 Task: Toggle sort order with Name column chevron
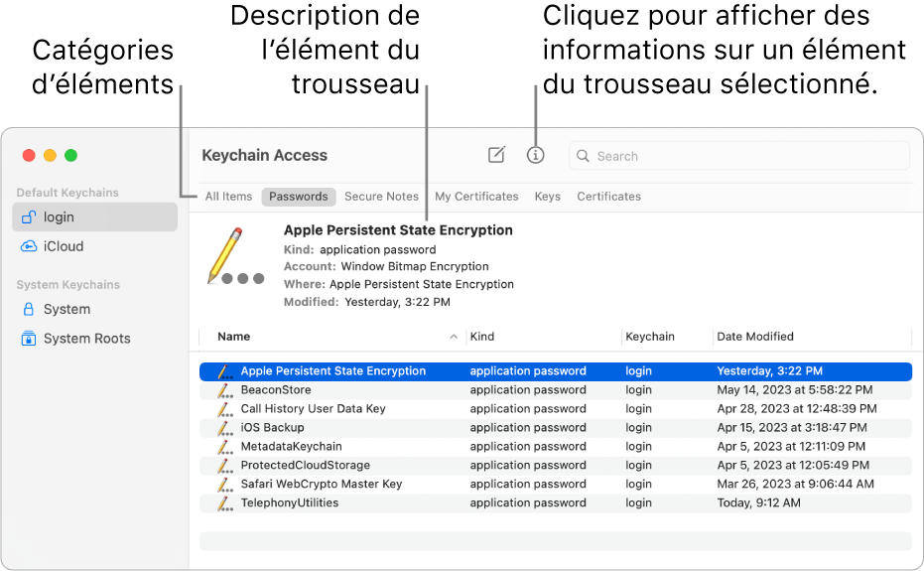tap(454, 337)
